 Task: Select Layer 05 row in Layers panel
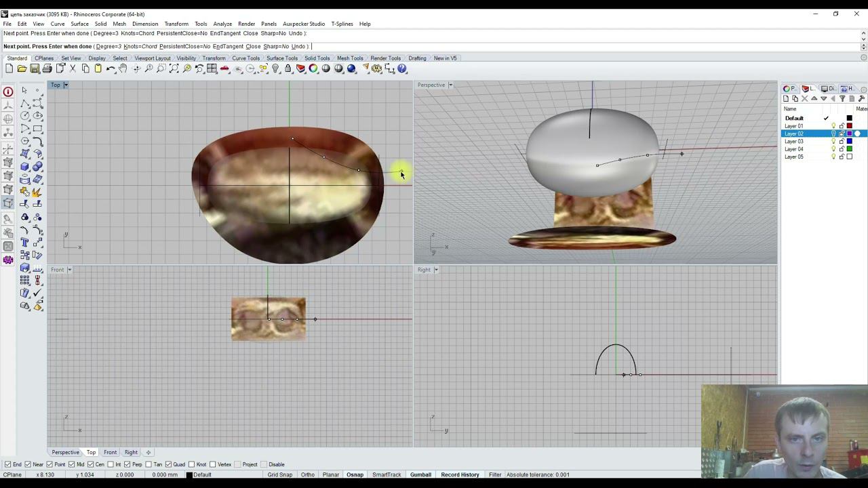(x=823, y=157)
